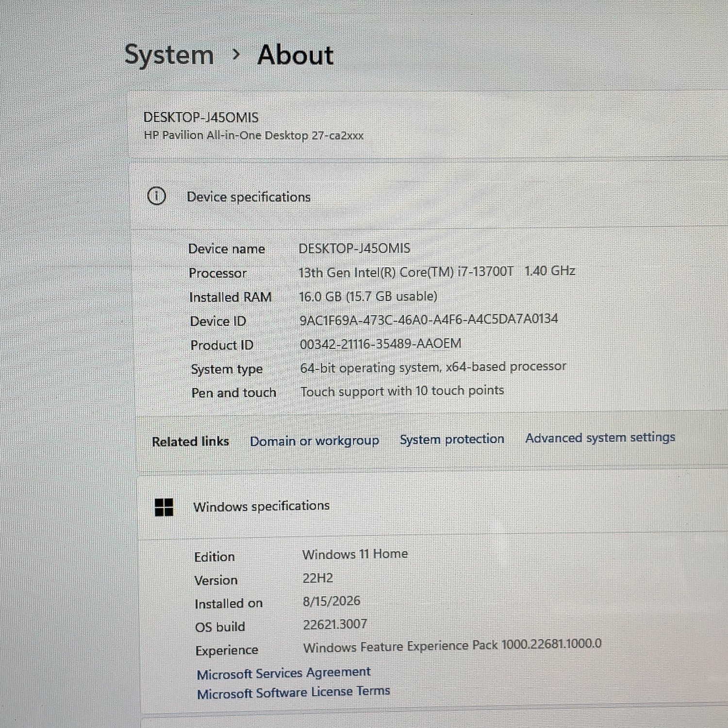Click the About page title
Image resolution: width=728 pixels, height=728 pixels.
click(295, 54)
